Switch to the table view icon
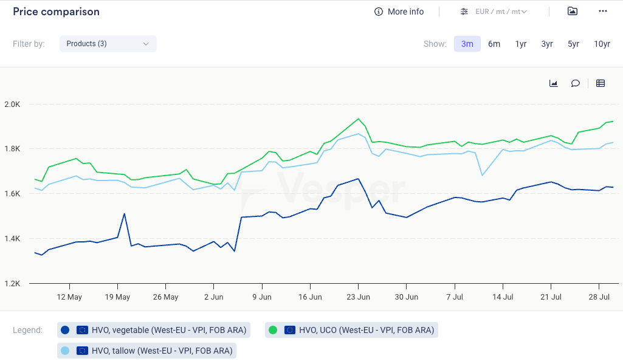Image resolution: width=623 pixels, height=364 pixels. click(601, 83)
